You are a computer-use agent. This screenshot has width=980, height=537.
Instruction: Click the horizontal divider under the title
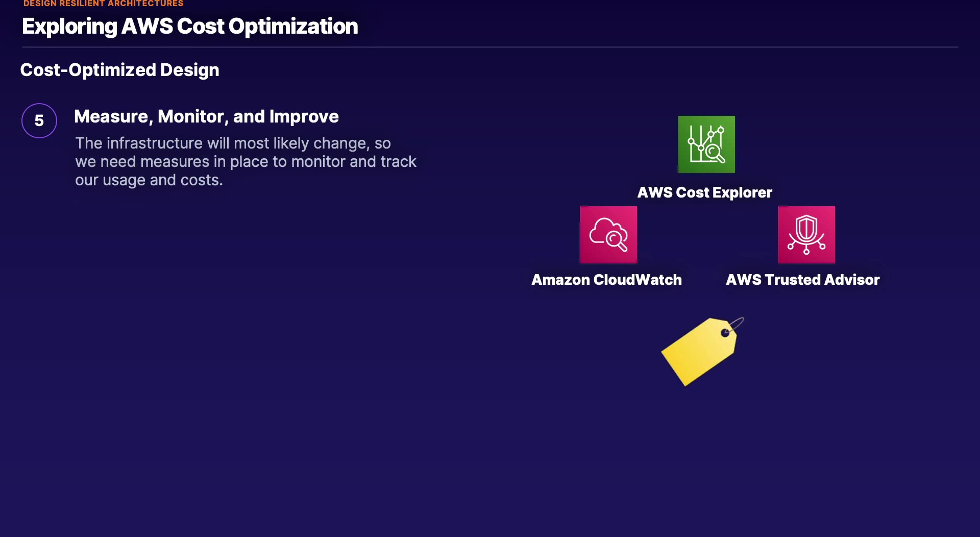click(x=490, y=47)
